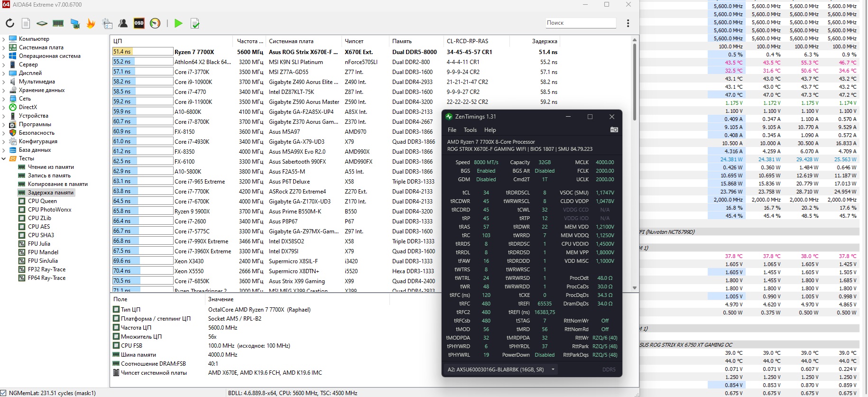Click the users silhouette toolbar icon
Screen dimensions: 868x397
coord(123,23)
